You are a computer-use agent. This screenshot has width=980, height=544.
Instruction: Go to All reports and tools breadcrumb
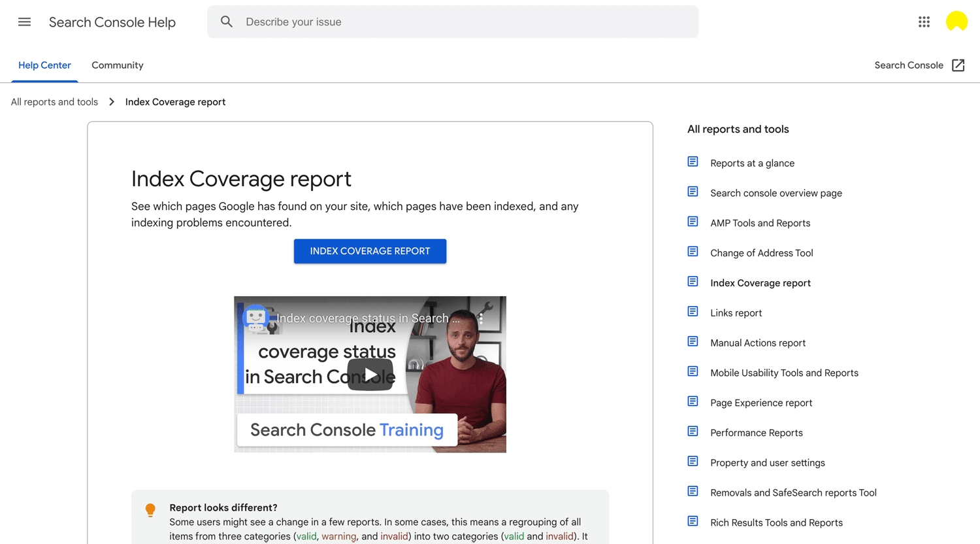[54, 102]
